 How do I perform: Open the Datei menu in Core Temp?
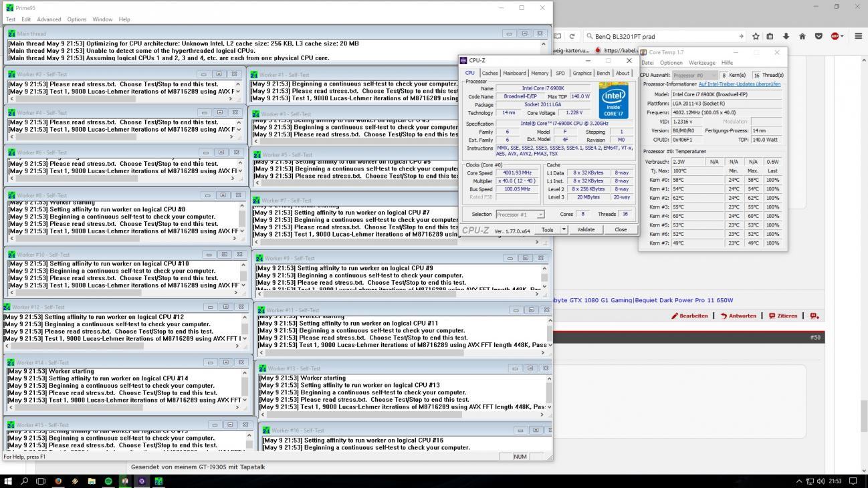647,63
